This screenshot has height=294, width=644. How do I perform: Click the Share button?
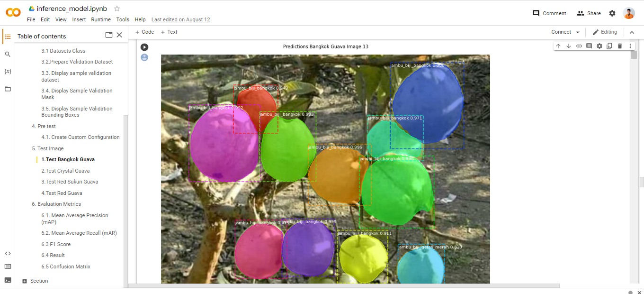tap(589, 13)
